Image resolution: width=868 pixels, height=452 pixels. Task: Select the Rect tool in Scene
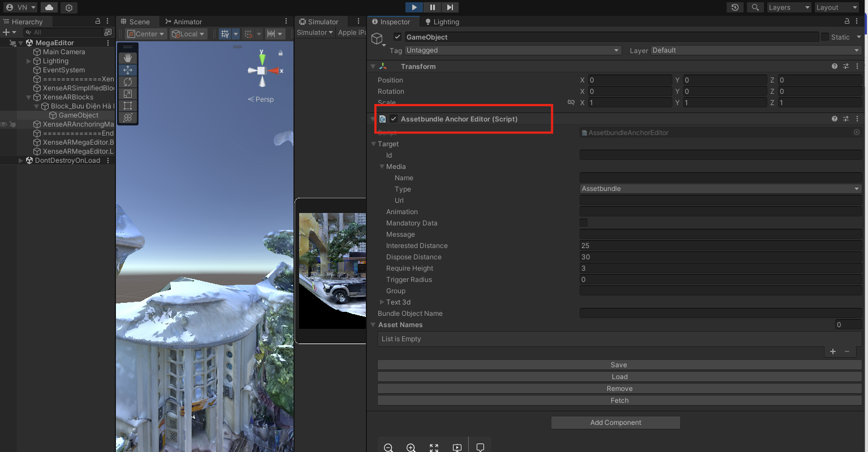(x=128, y=106)
